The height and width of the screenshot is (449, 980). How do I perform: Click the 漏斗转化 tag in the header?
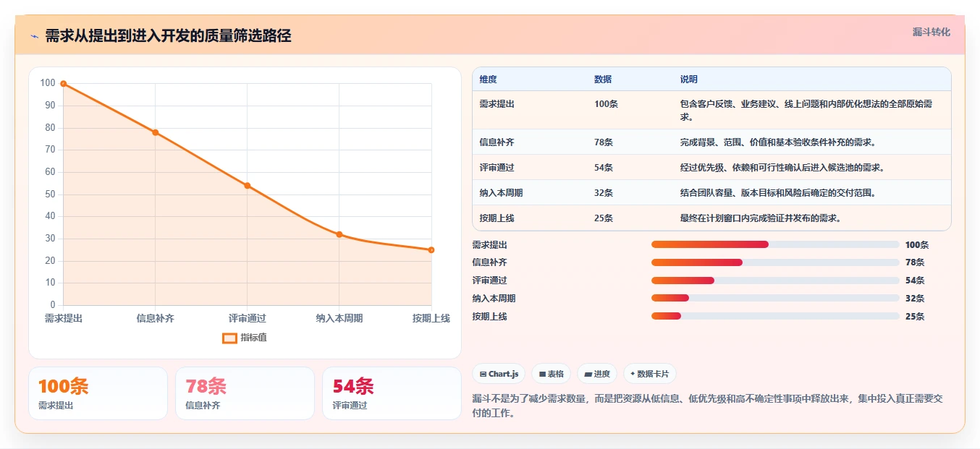point(931,33)
